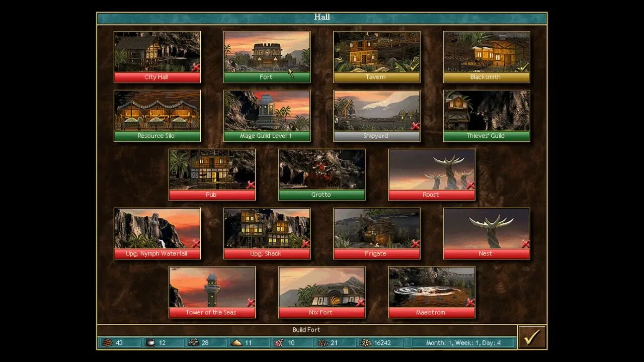Select Upg. Nymph Waterfall dwelling
The image size is (644, 362).
tap(157, 233)
